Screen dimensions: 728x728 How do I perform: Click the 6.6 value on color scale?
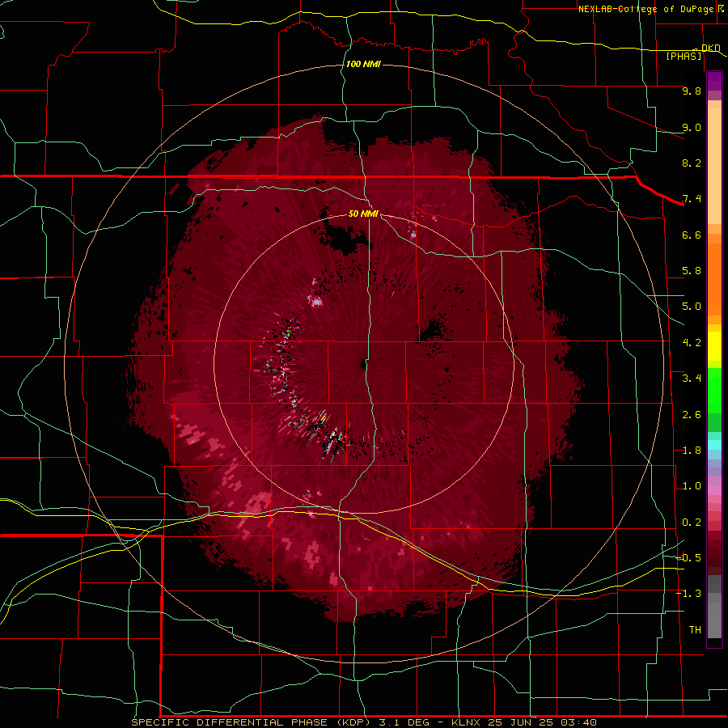click(692, 235)
